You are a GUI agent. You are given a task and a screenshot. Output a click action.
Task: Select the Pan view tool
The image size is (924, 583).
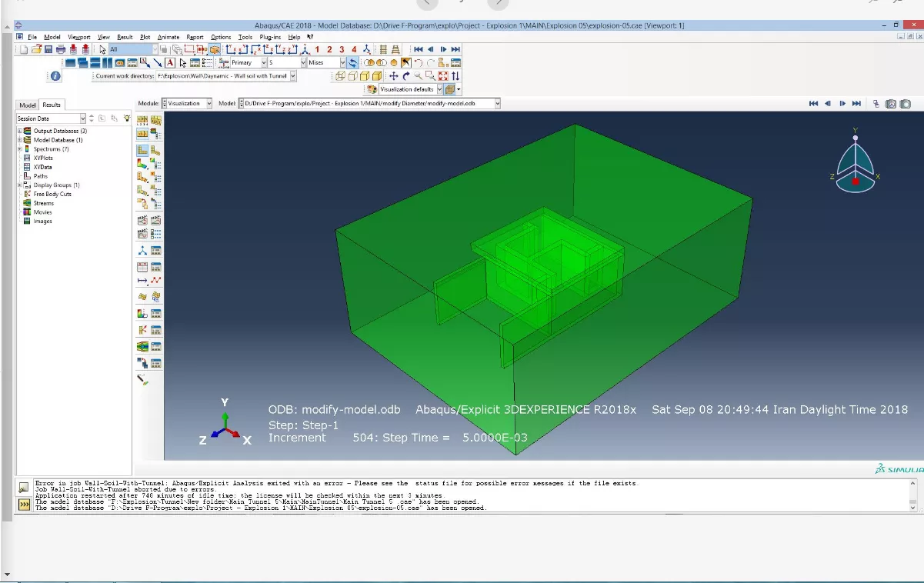(394, 76)
